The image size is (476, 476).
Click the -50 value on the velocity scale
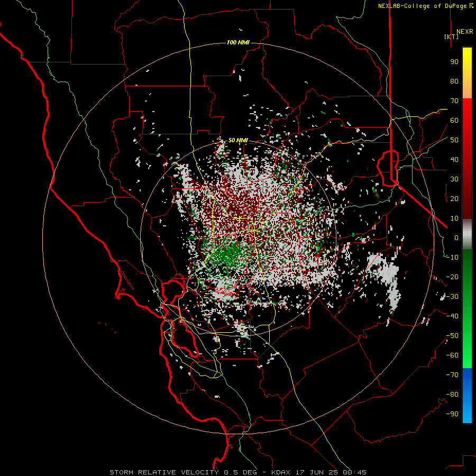(452, 336)
